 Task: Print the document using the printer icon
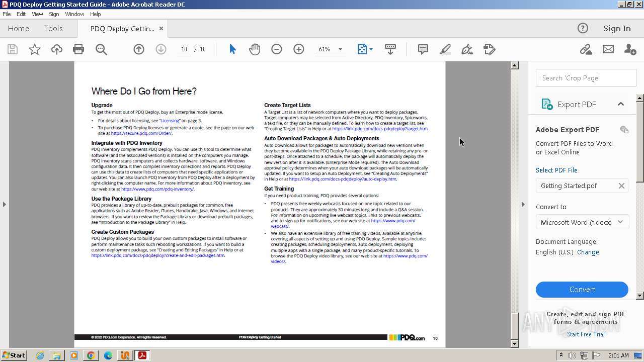click(78, 49)
